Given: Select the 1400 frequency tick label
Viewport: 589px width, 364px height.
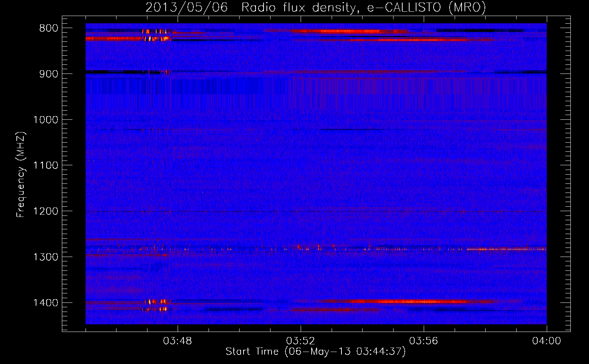Looking at the screenshot, I should pyautogui.click(x=46, y=303).
